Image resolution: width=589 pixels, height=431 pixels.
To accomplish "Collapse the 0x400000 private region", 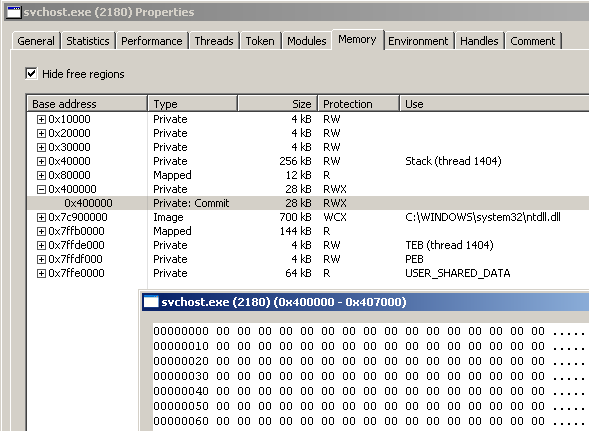I will 41,189.
